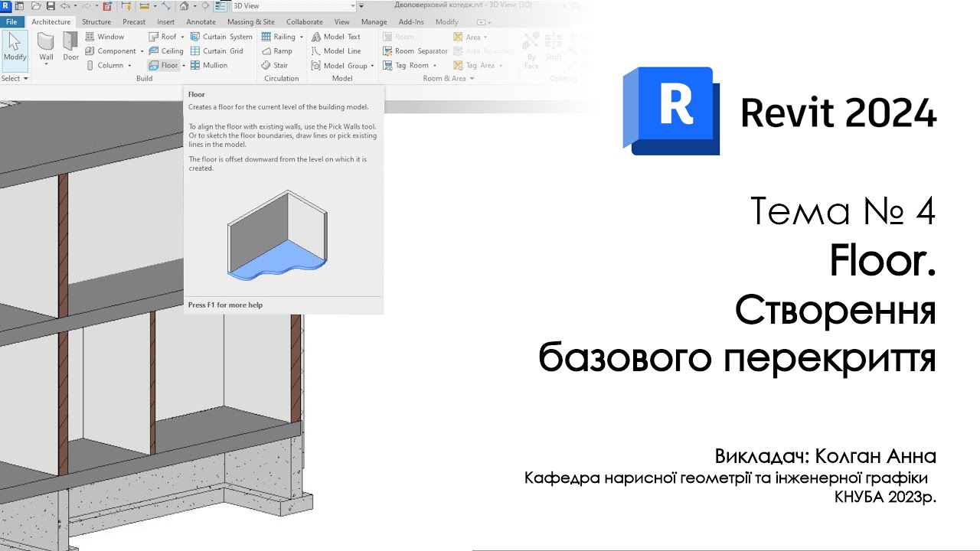
Task: Select the Stair tool
Action: click(x=274, y=66)
